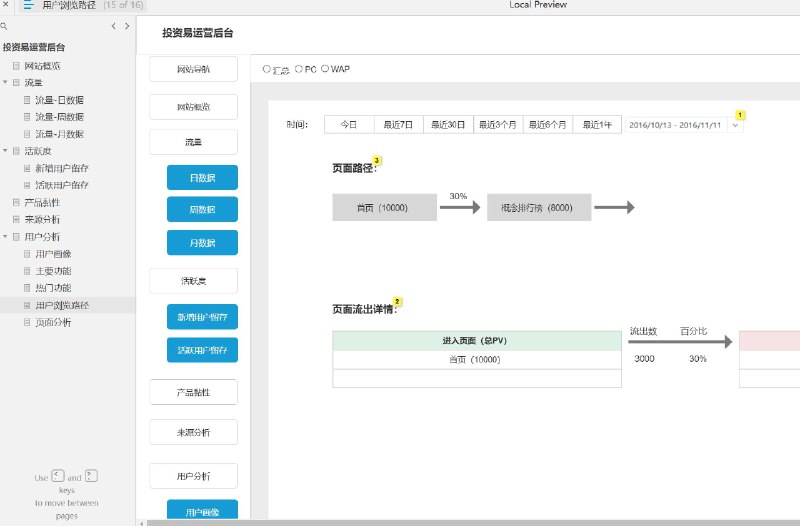Click page icon beside 新增用户留存
The image size is (800, 526).
coord(27,168)
